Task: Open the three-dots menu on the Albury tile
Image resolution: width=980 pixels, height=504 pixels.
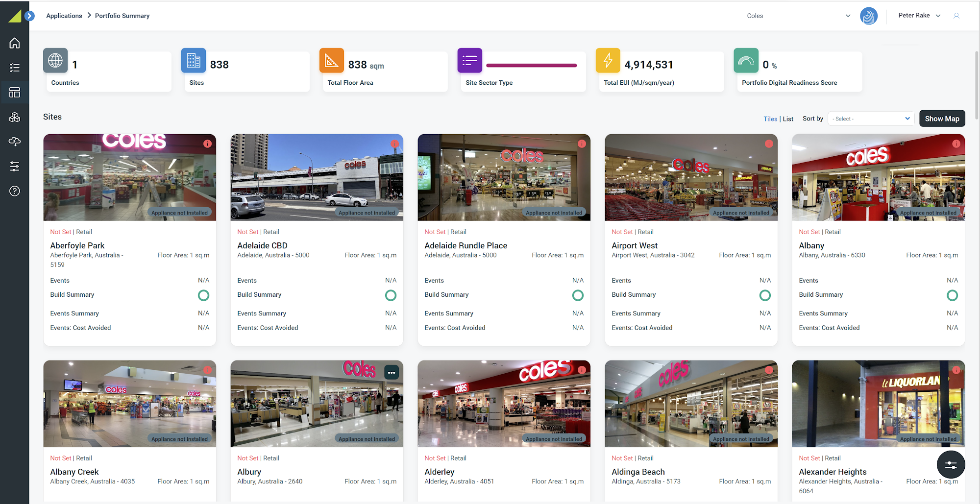Action: 392,373
